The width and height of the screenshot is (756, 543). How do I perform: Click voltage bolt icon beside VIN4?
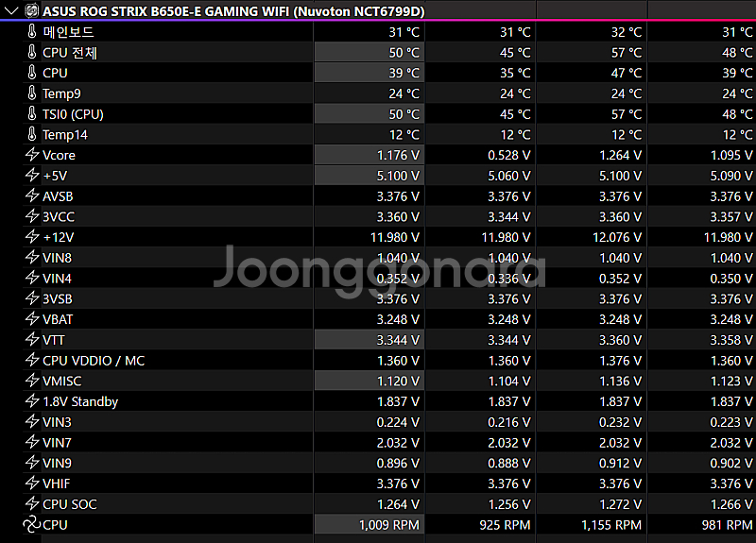click(32, 278)
